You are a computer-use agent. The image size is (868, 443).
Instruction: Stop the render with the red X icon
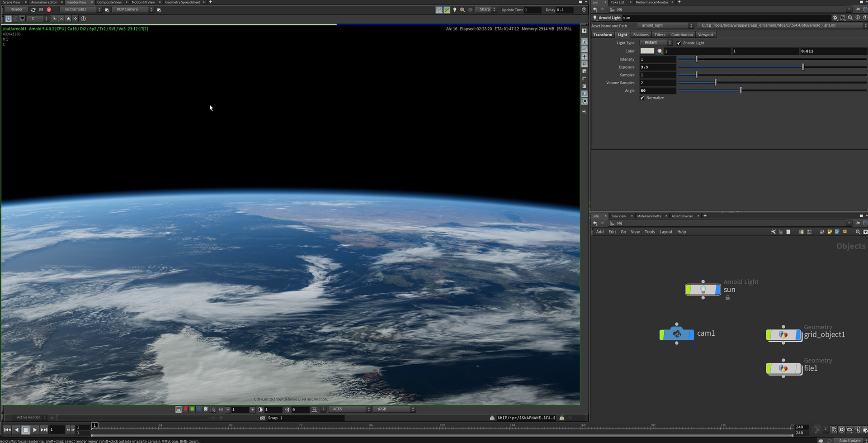coord(49,10)
